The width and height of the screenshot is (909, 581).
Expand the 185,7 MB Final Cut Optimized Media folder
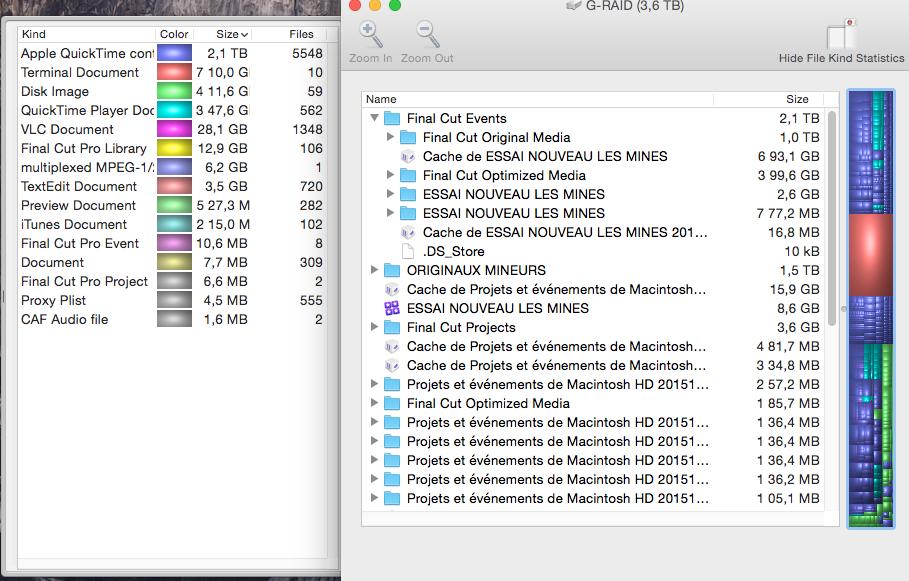click(374, 403)
